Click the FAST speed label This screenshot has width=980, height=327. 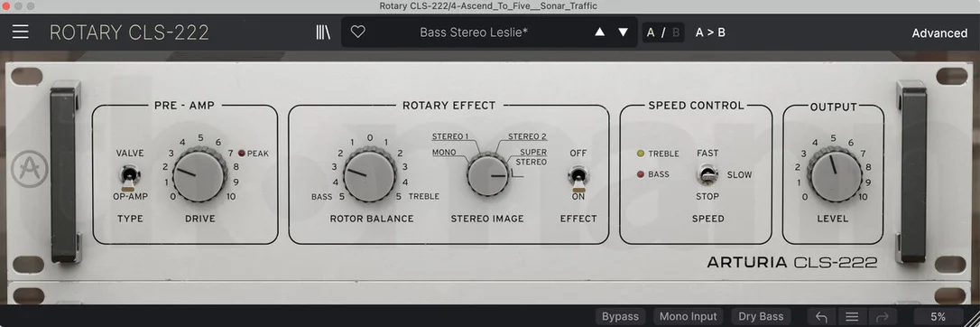[707, 154]
